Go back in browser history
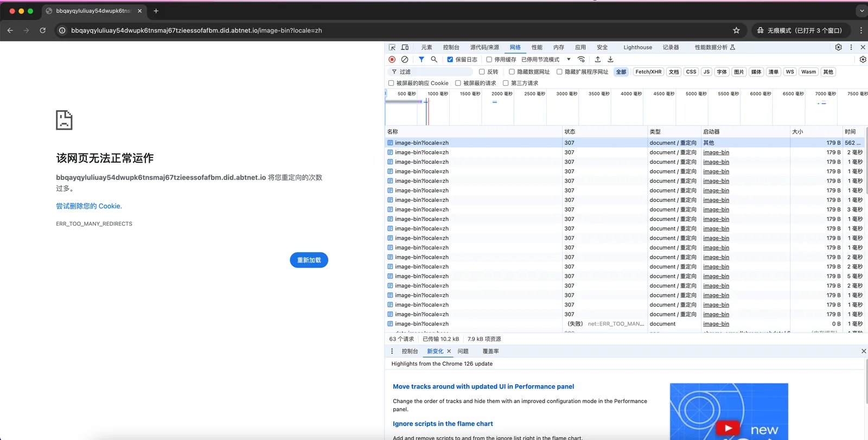 [x=10, y=30]
